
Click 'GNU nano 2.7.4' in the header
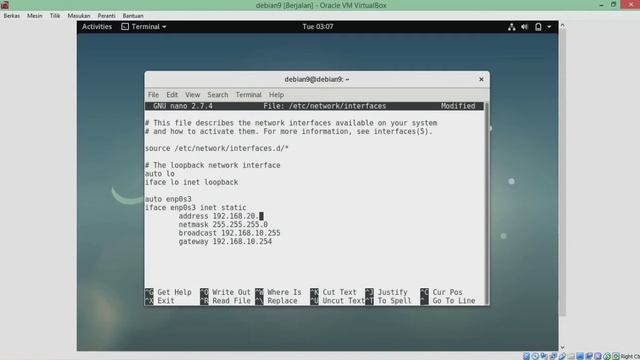point(183,106)
